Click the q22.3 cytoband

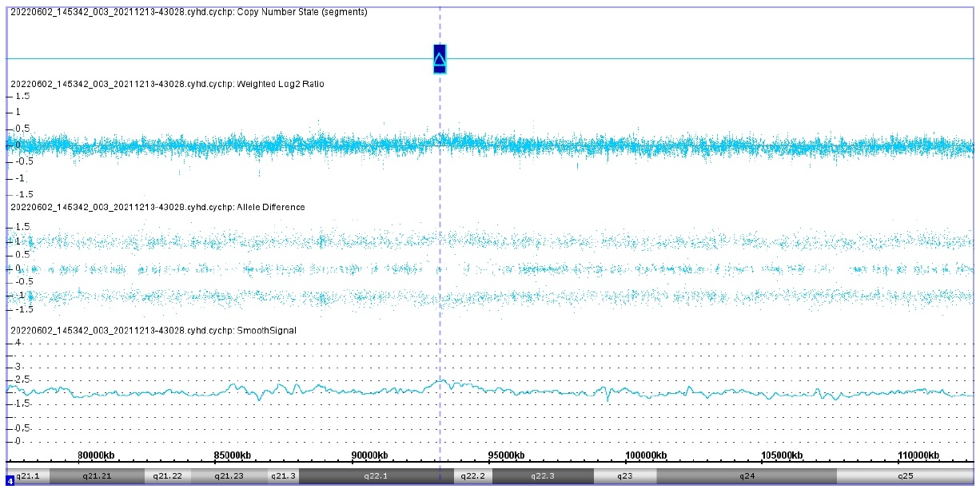[x=542, y=476]
